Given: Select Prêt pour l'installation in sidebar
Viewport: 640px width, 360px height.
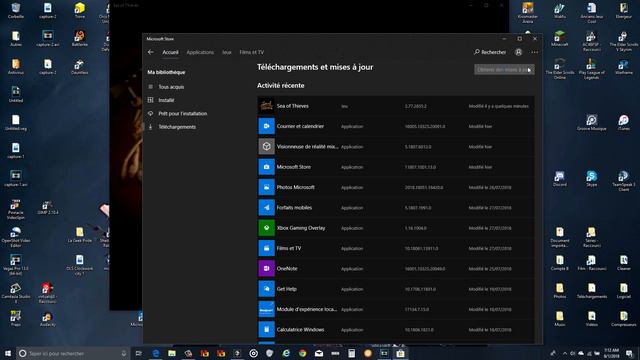Looking at the screenshot, I should 182,113.
